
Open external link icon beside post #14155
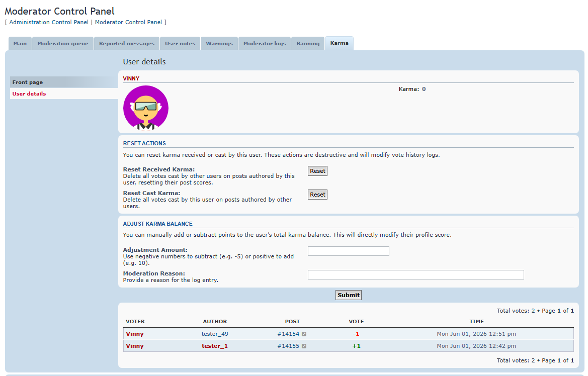pyautogui.click(x=304, y=346)
